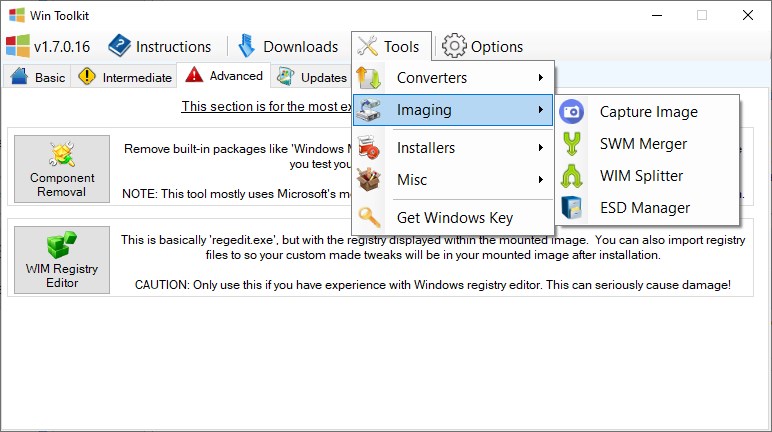Open the Updates tab
This screenshot has height=432, width=772.
click(312, 77)
